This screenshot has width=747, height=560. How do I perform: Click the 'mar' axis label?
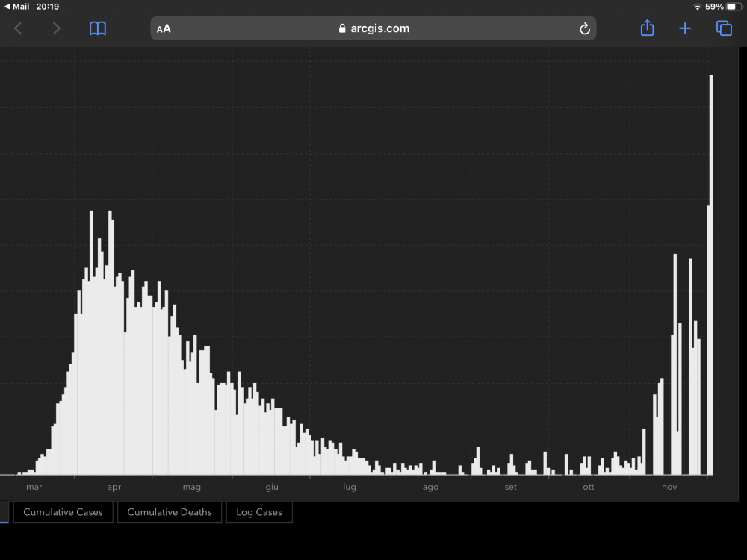pyautogui.click(x=34, y=487)
